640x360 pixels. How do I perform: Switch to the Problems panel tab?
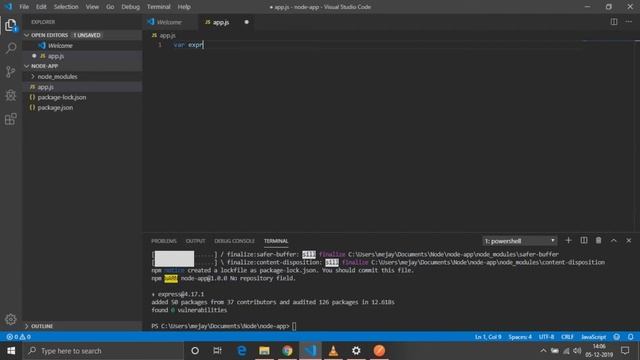click(164, 241)
